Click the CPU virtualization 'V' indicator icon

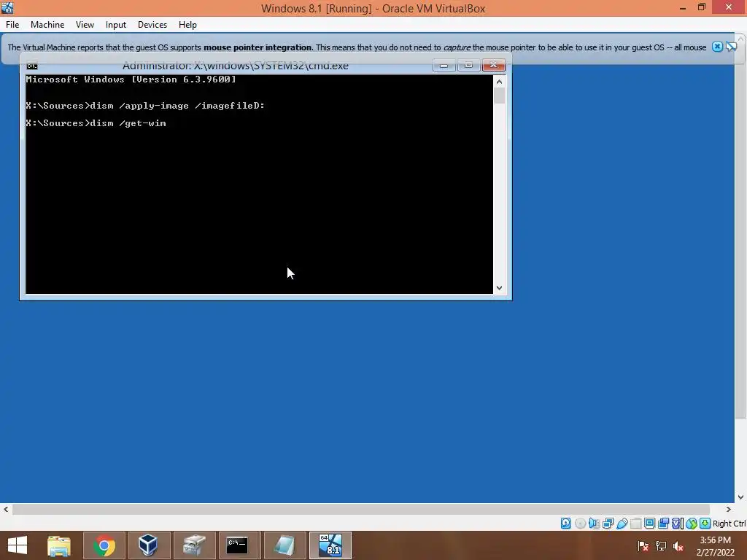[x=677, y=524]
